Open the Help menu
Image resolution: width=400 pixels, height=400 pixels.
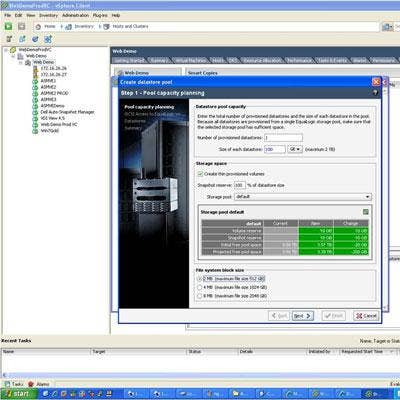[x=116, y=15]
